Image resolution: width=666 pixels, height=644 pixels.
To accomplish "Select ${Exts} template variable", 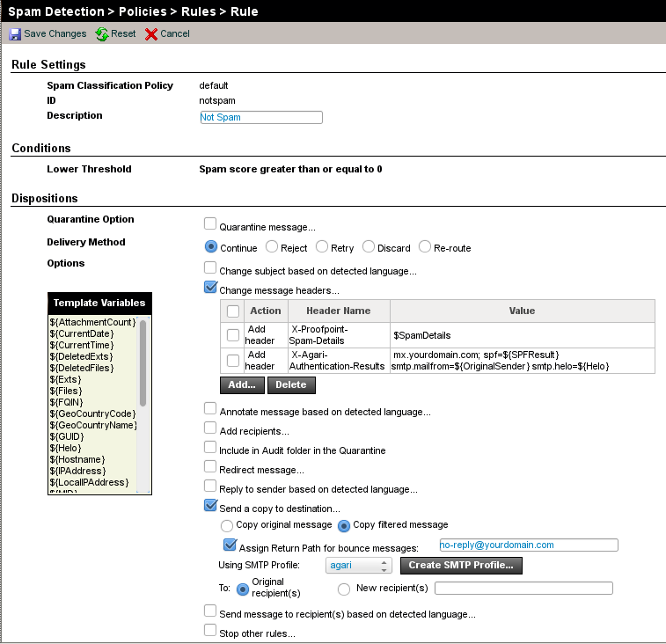I will (65, 379).
